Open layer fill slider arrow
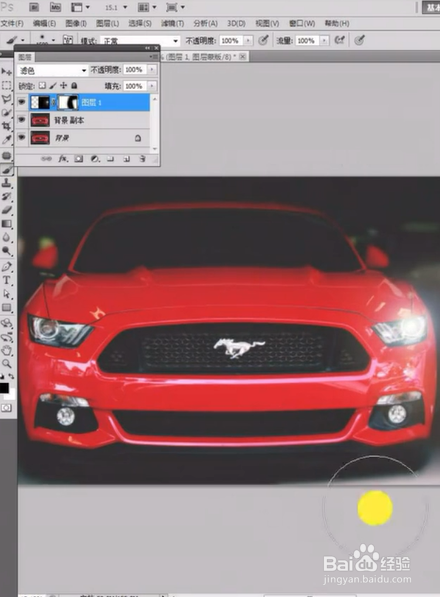 151,86
